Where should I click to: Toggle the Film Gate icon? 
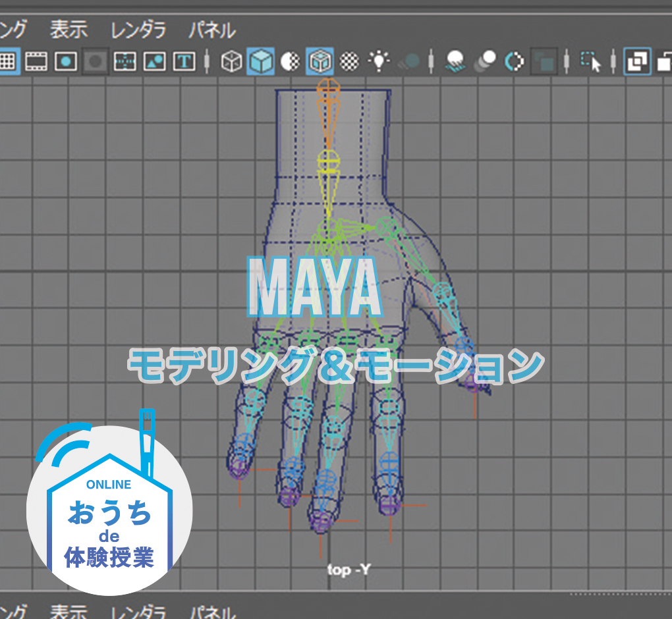coord(36,61)
